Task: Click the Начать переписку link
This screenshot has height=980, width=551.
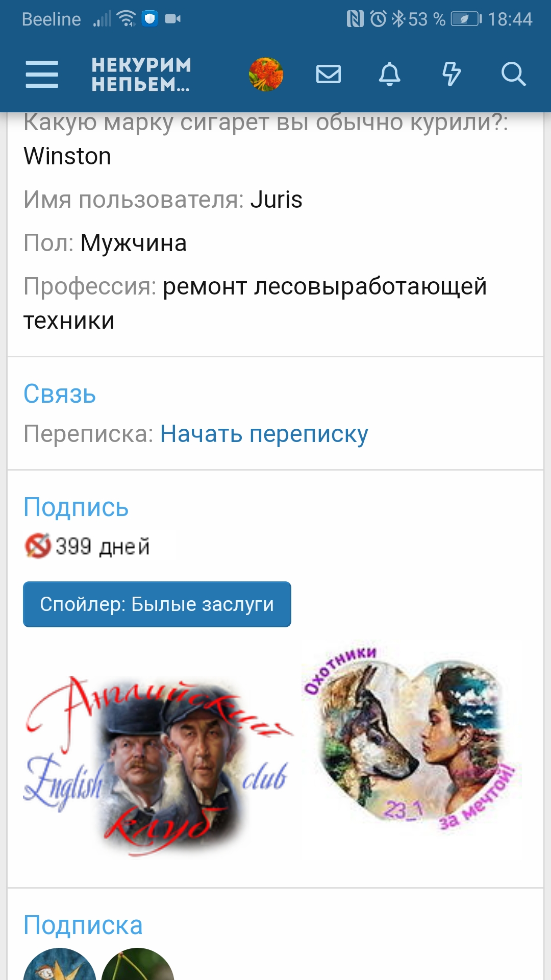Action: click(264, 434)
